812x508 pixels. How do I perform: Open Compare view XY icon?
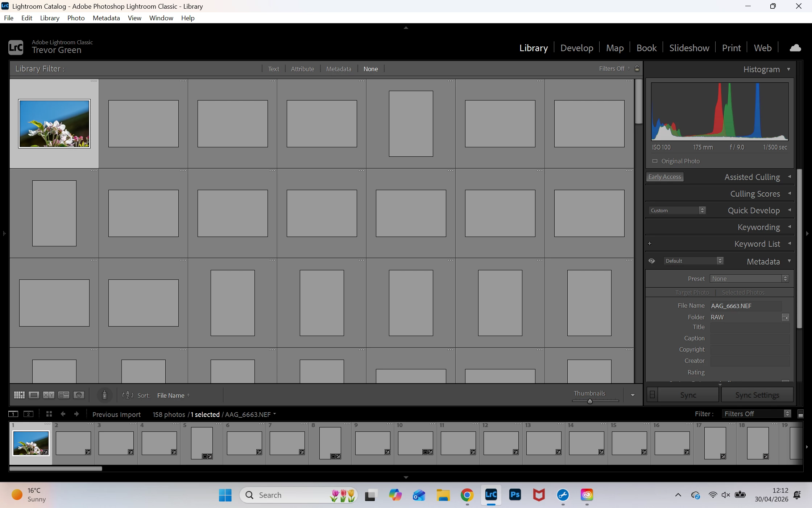[x=49, y=395]
